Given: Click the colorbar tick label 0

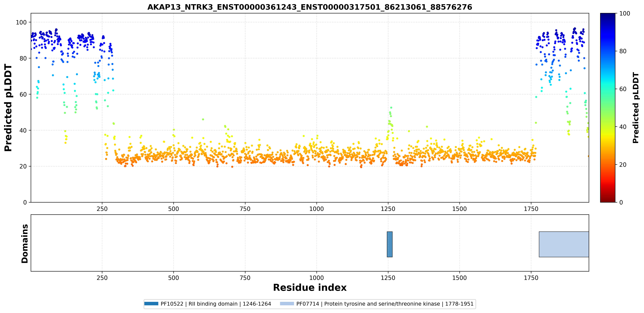Looking at the screenshot, I should [x=621, y=202].
